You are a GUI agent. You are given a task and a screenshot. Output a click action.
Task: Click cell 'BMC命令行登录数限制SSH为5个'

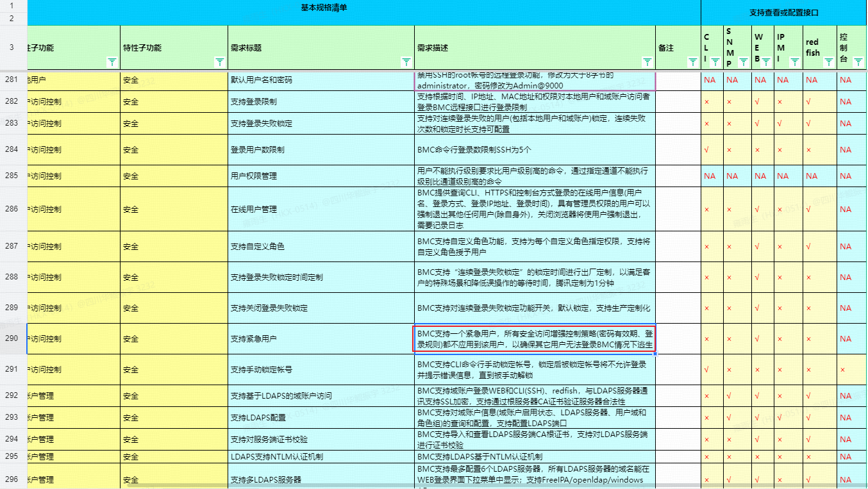pos(535,150)
